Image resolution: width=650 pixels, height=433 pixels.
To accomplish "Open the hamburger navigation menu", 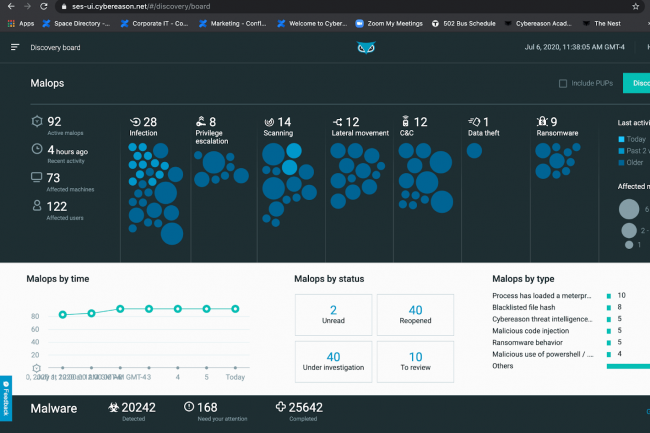I will pos(15,47).
